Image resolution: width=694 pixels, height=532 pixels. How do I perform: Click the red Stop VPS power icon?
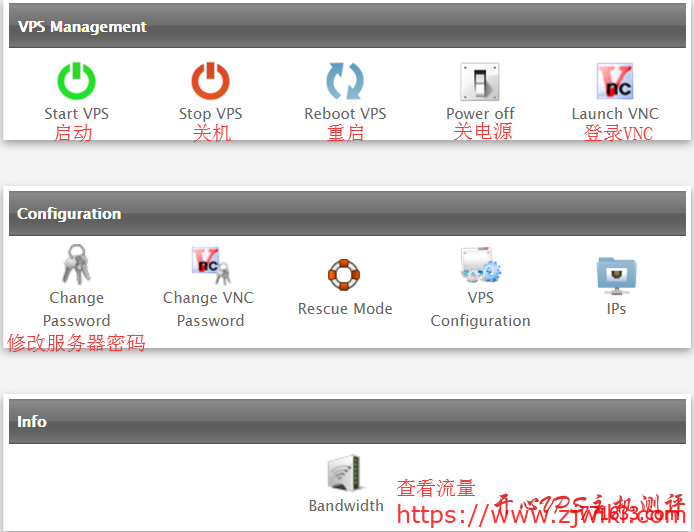[x=210, y=81]
